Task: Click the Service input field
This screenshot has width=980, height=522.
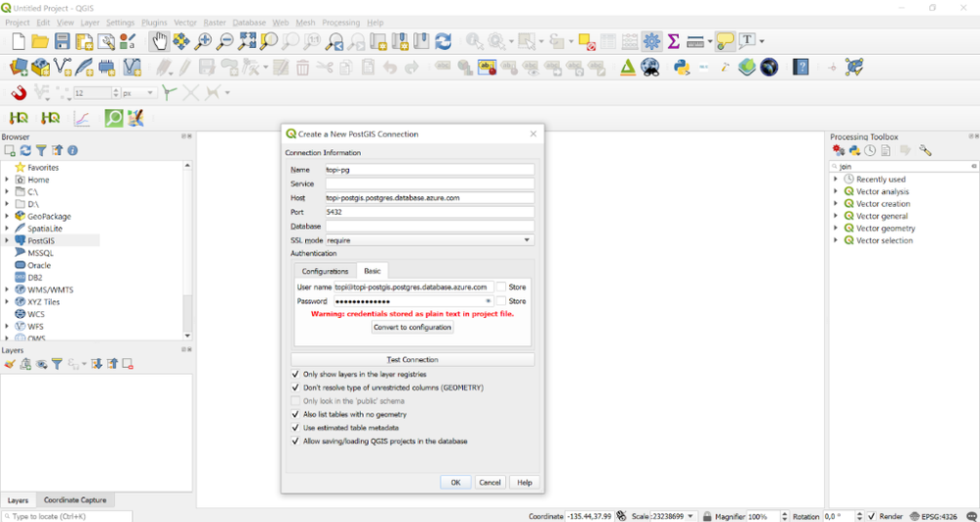Action: [430, 183]
